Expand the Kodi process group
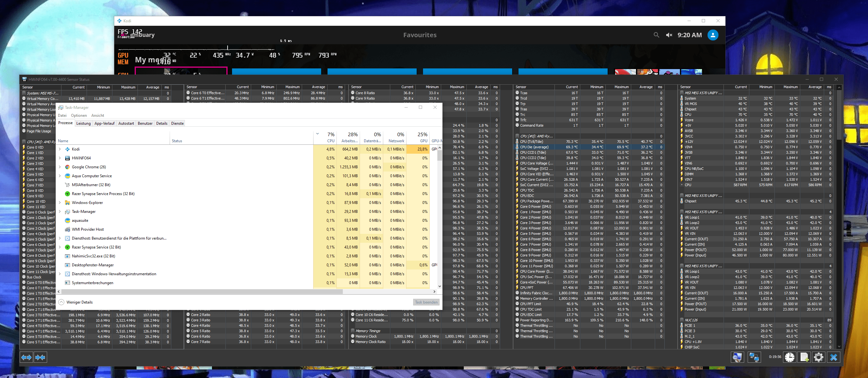This screenshot has height=378, width=868. coord(60,149)
